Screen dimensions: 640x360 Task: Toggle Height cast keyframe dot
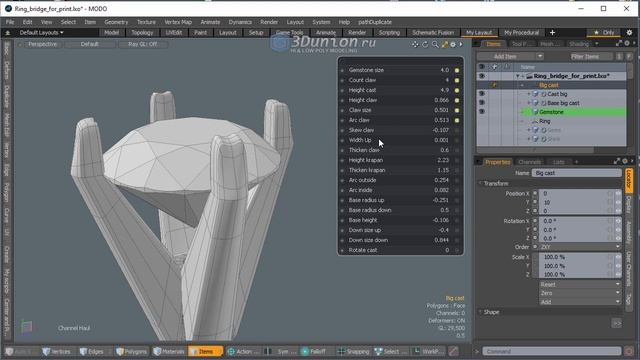457,90
